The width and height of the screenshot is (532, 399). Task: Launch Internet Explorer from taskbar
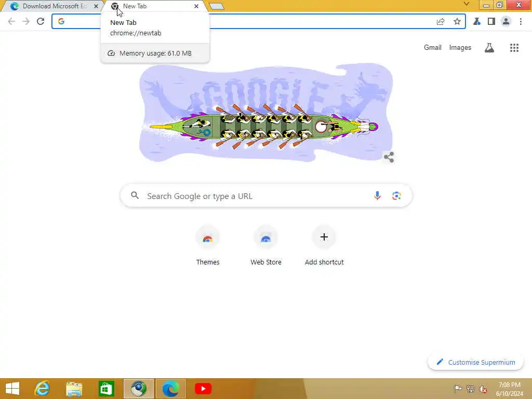pyautogui.click(x=43, y=389)
